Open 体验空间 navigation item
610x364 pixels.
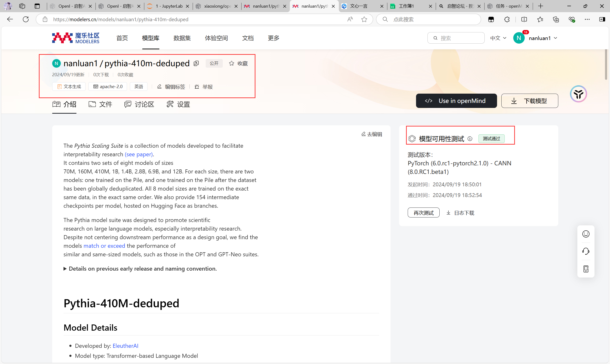pyautogui.click(x=216, y=38)
